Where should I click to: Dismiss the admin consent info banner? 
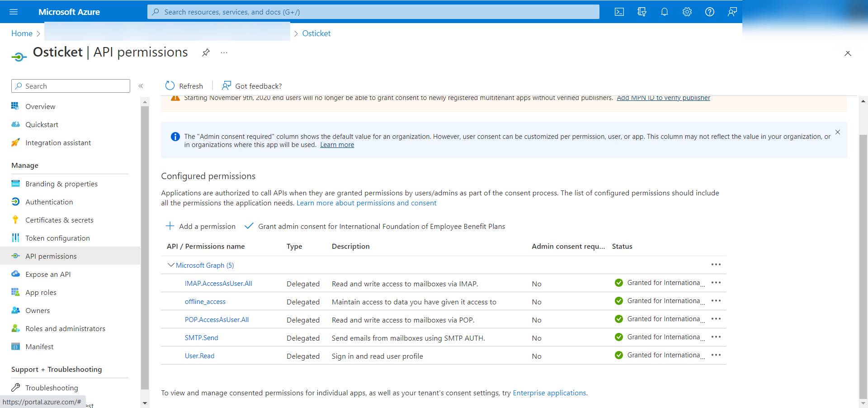coord(838,132)
